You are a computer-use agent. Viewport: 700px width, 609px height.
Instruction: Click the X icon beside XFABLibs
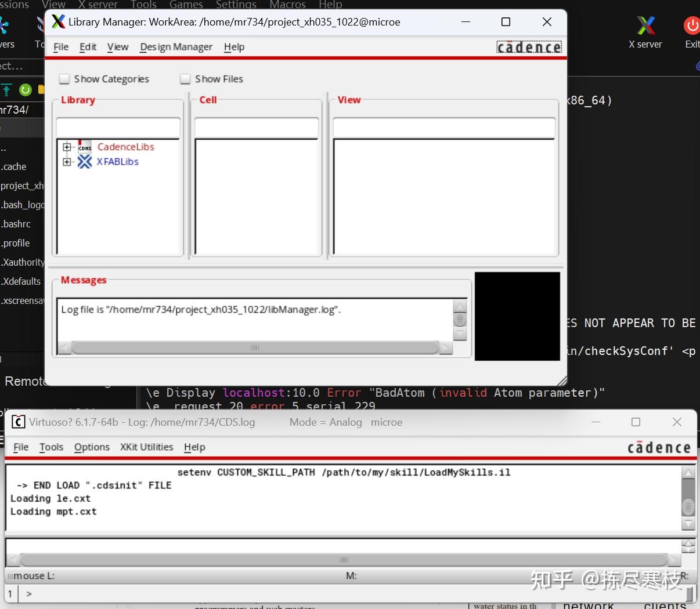coord(84,161)
